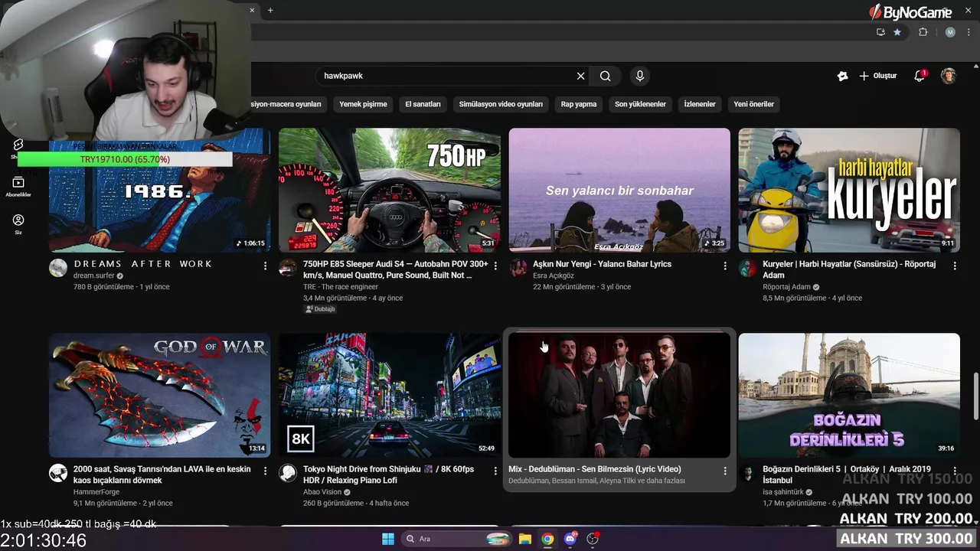This screenshot has height=551, width=980.
Task: Open Chrome three-dot menu
Action: pyautogui.click(x=967, y=32)
